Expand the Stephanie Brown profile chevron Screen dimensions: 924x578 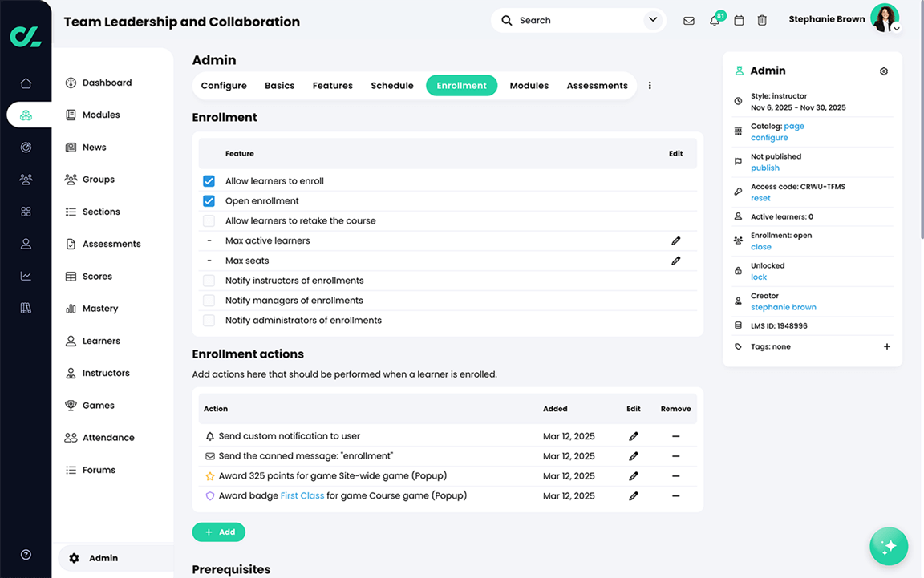(x=896, y=27)
